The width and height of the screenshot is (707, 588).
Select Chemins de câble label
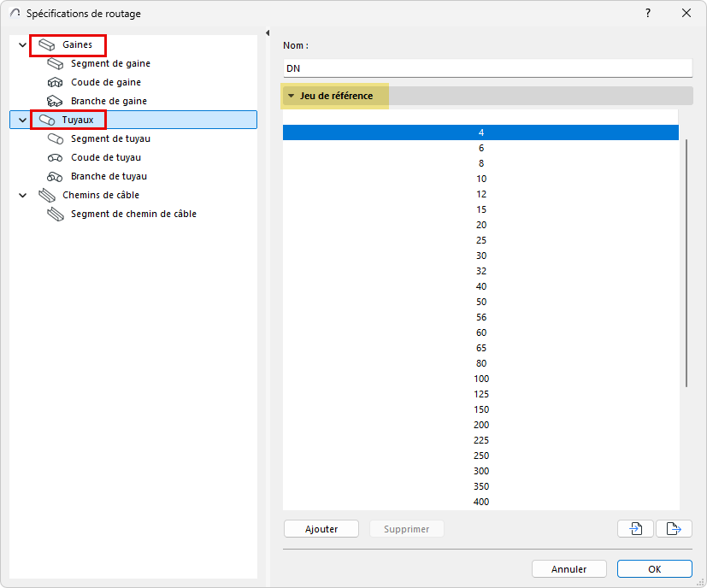pos(101,195)
